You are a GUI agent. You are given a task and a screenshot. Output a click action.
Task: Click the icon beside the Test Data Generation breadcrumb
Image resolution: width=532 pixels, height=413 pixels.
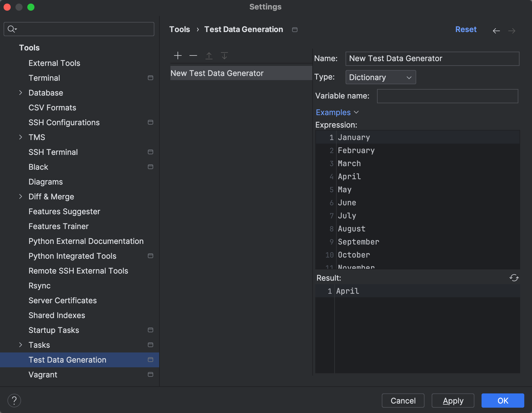pos(294,30)
